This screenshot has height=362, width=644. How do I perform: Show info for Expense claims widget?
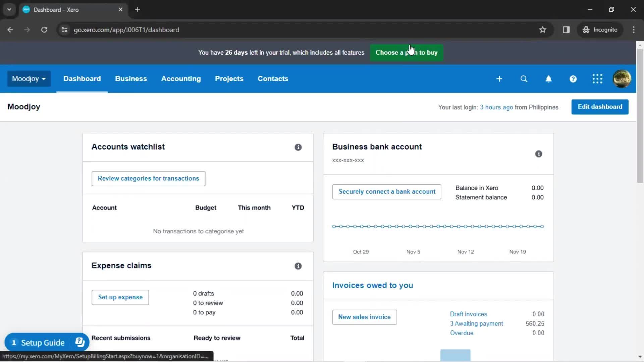[298, 266]
